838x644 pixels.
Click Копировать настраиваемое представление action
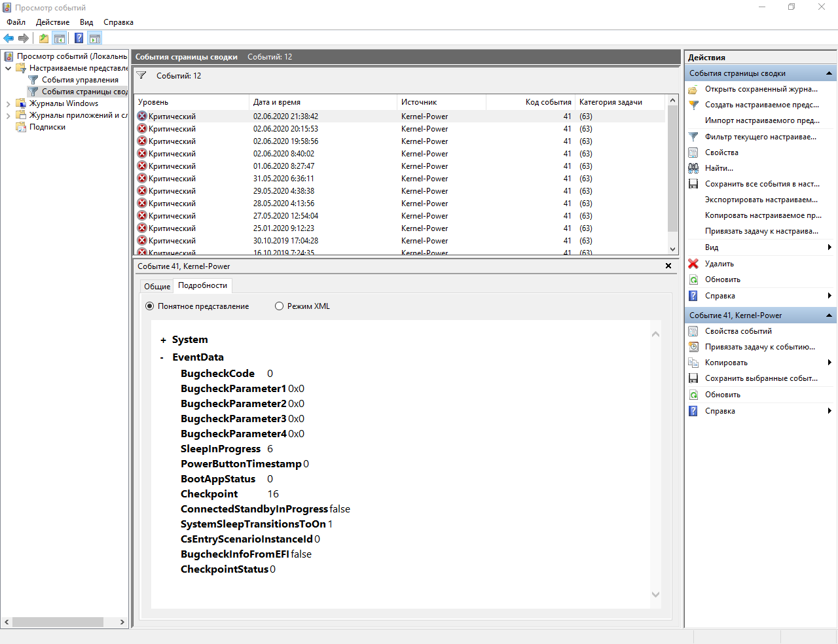pyautogui.click(x=763, y=215)
